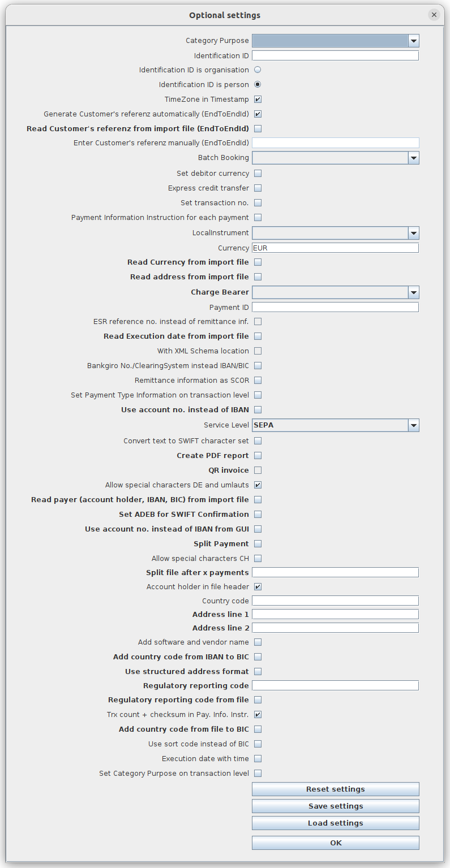
Task: Open the Category Purpose dropdown
Action: coord(413,41)
